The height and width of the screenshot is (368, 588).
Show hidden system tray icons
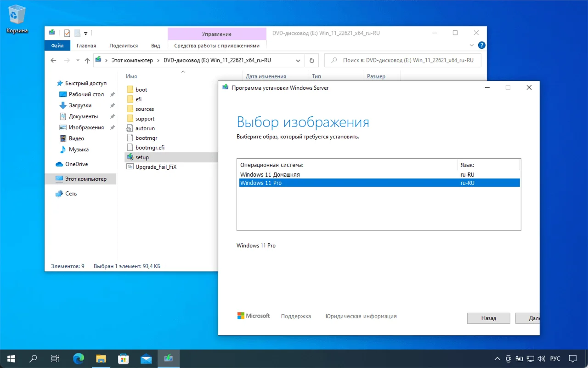pyautogui.click(x=497, y=358)
